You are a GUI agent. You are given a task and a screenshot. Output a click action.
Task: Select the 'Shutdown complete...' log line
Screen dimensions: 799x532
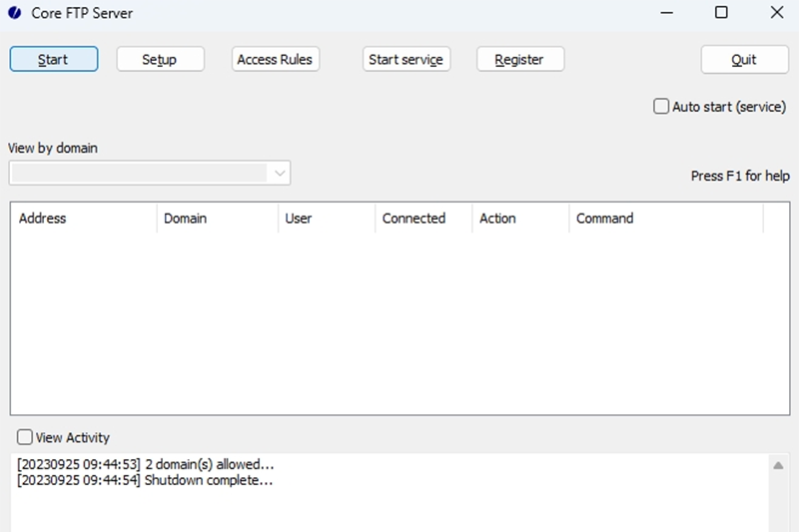145,480
